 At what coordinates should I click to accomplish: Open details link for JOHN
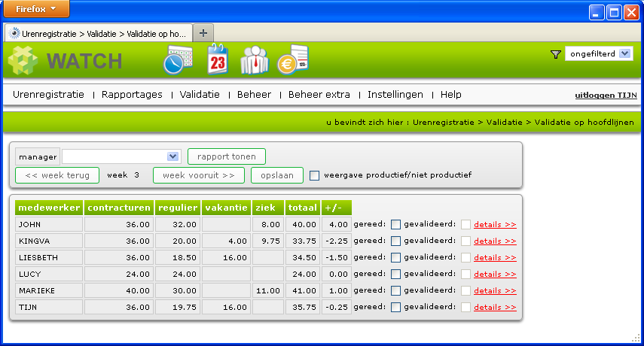[x=495, y=225]
